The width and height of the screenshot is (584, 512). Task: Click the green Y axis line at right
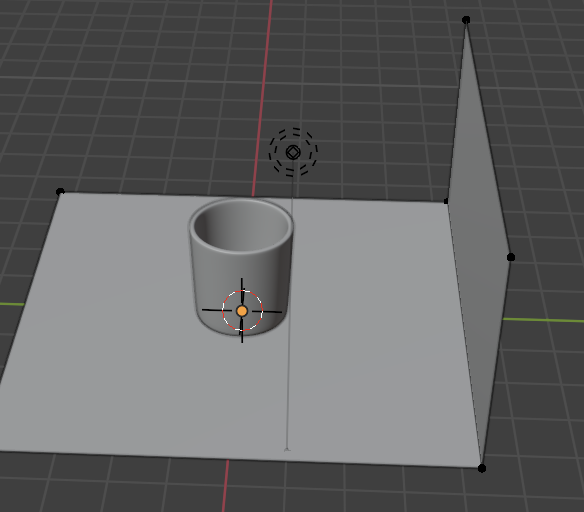click(543, 320)
